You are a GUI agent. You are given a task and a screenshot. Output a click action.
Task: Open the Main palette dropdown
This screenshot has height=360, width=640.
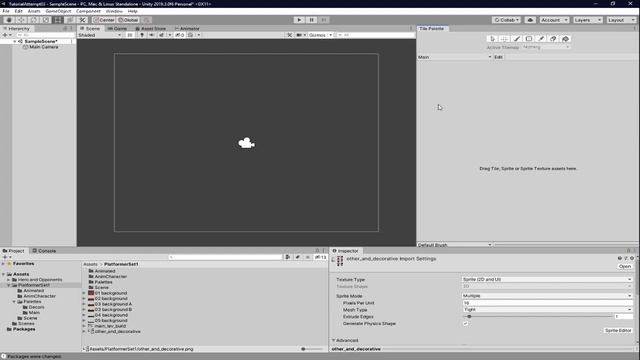coord(454,57)
